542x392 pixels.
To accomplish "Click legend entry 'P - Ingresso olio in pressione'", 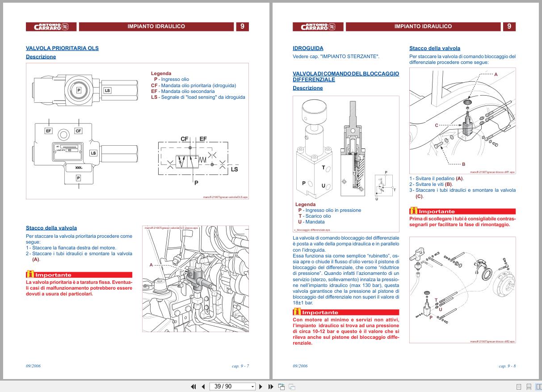I will (330, 210).
